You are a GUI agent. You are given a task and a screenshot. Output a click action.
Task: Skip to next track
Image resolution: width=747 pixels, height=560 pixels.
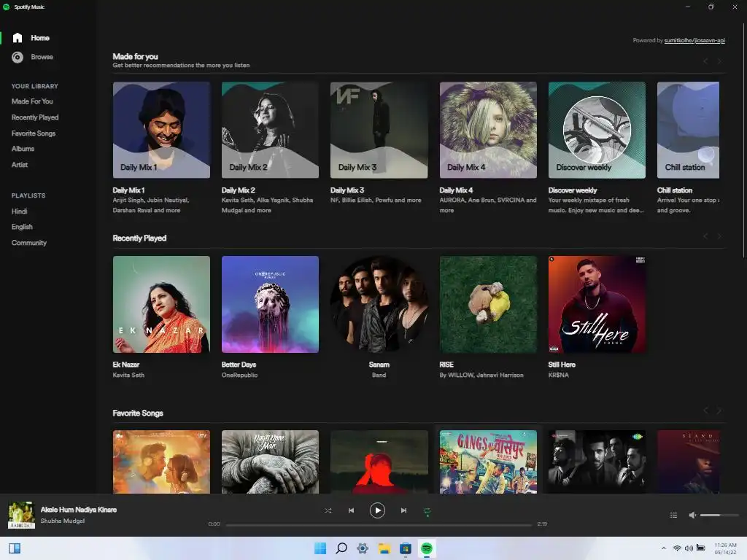(x=403, y=510)
